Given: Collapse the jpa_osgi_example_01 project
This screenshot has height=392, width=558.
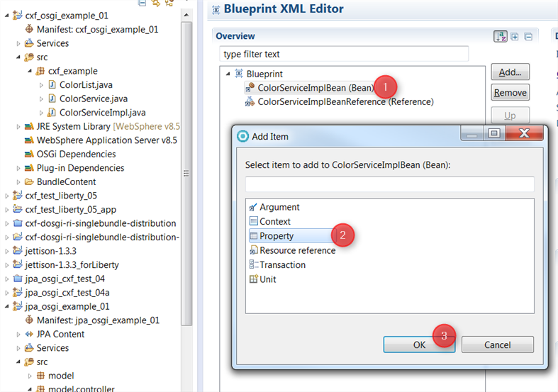Looking at the screenshot, I should tap(6, 306).
